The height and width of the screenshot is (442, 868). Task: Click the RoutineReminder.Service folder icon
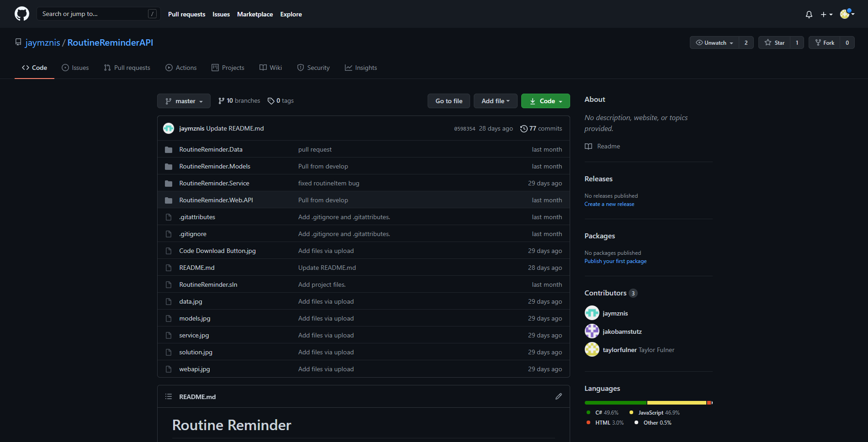pyautogui.click(x=169, y=183)
